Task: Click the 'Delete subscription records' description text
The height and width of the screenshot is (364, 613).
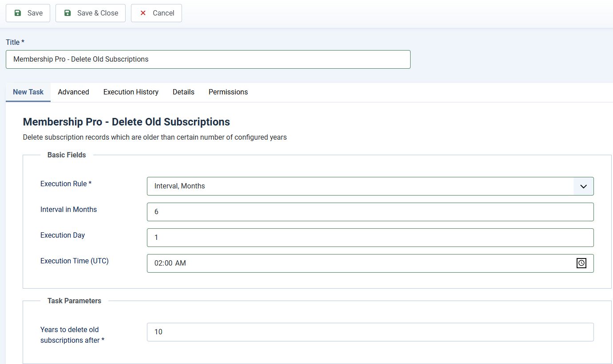Action: (x=155, y=137)
